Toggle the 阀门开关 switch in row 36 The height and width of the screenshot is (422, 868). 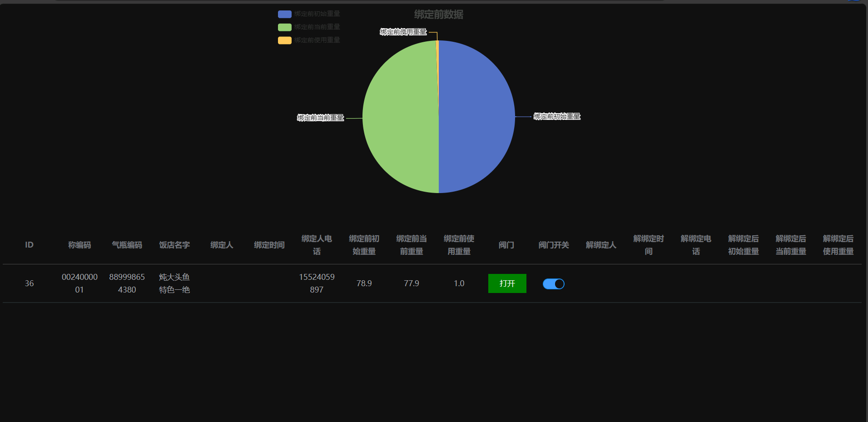click(x=553, y=284)
